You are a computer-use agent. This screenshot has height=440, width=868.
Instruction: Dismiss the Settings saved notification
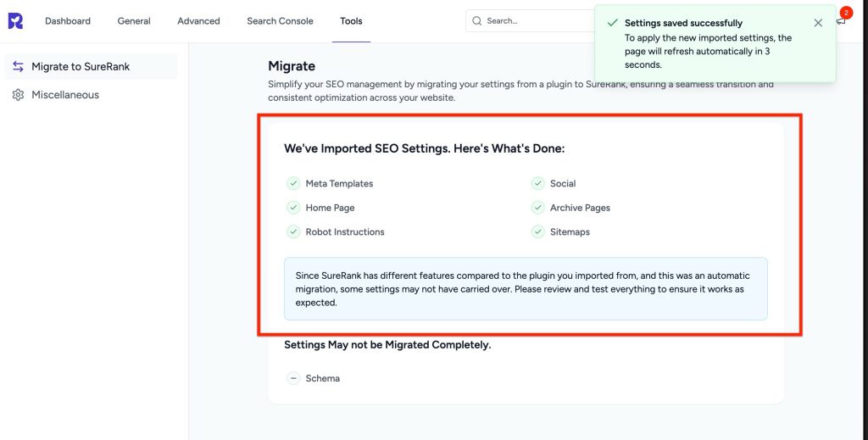[x=818, y=23]
